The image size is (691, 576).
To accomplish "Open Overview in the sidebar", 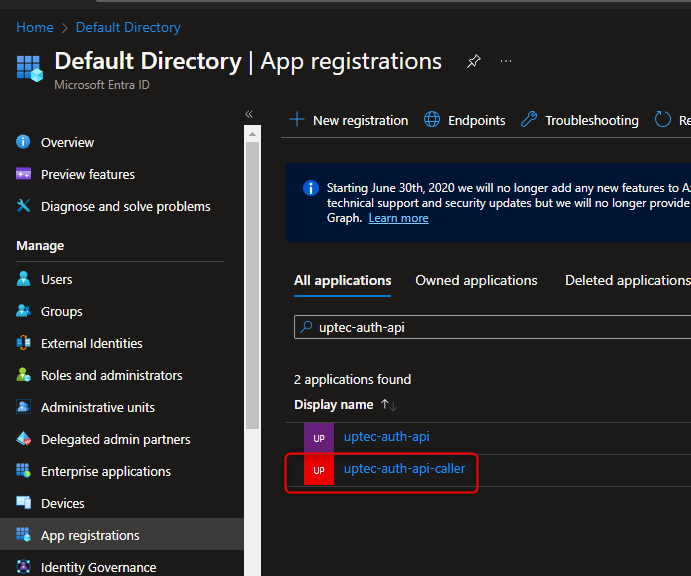I will click(67, 143).
